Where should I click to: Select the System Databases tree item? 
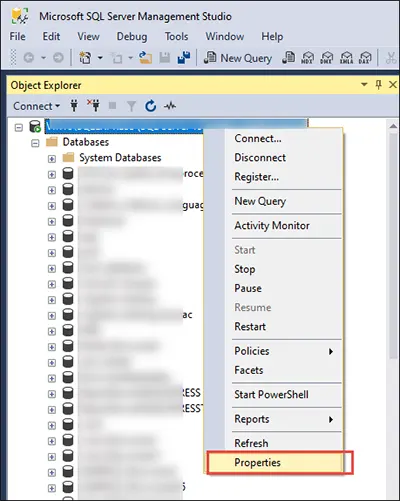pos(120,158)
